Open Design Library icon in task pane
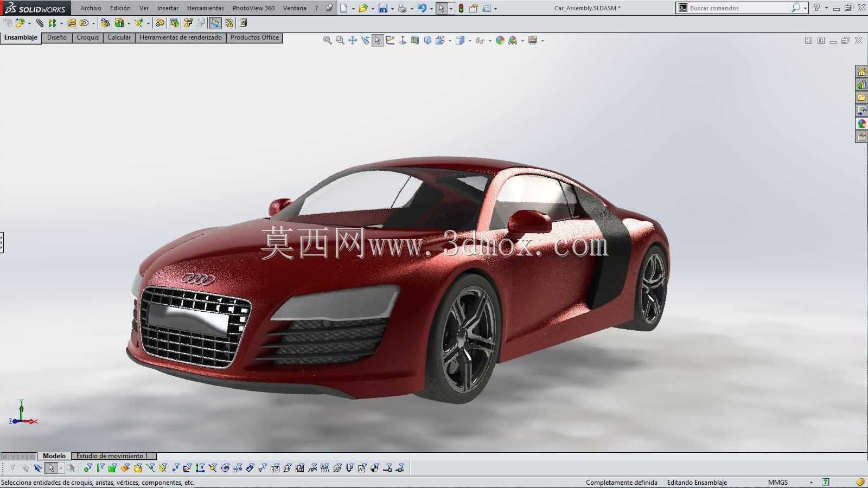 pyautogui.click(x=861, y=85)
